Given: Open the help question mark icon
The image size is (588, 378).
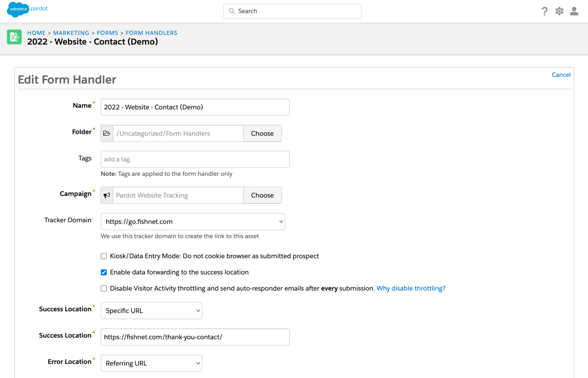Looking at the screenshot, I should pyautogui.click(x=544, y=11).
